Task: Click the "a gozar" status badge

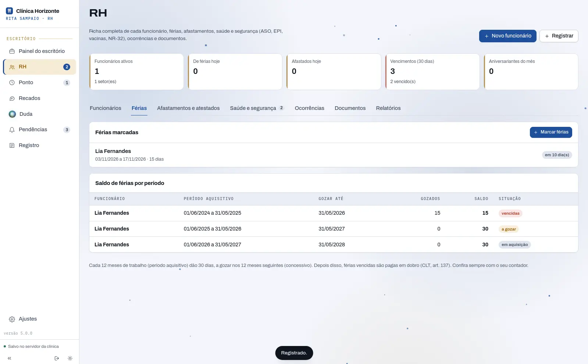Action: (x=509, y=229)
